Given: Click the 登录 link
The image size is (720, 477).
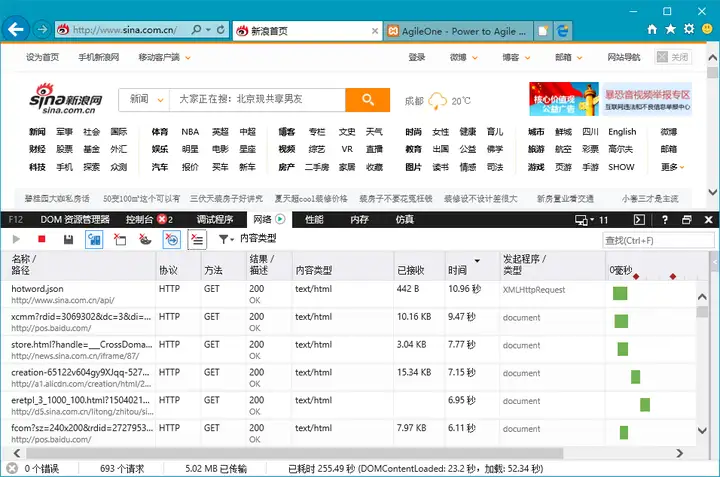Looking at the screenshot, I should point(416,57).
